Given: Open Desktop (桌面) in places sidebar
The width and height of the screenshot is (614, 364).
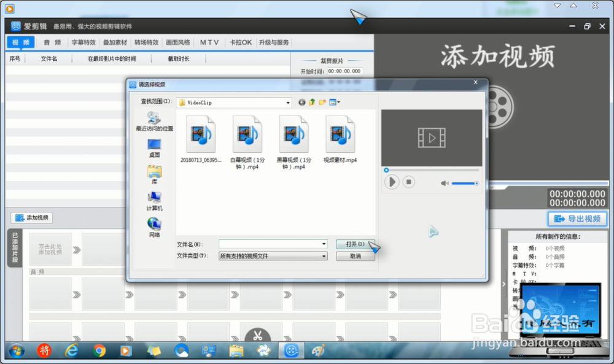Looking at the screenshot, I should point(154,146).
